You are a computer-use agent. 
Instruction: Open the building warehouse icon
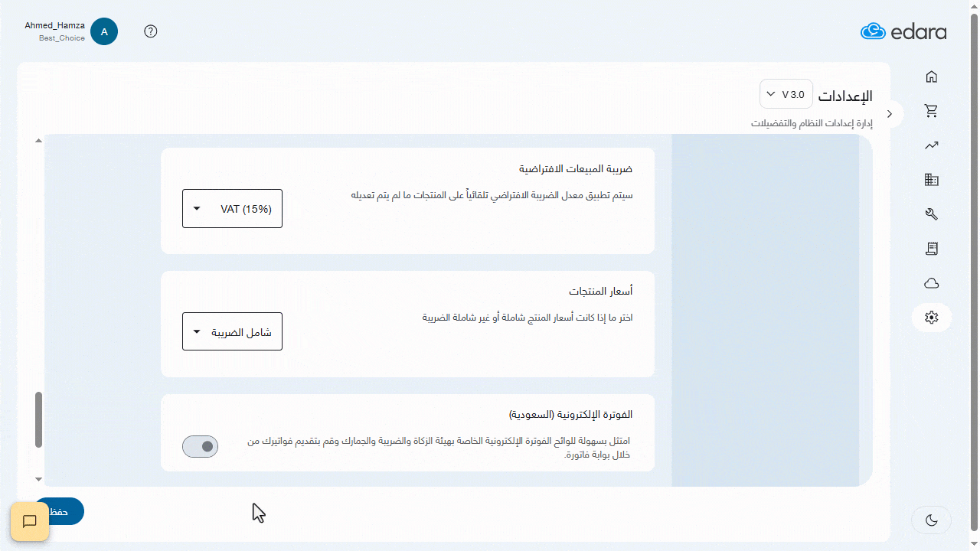[932, 180]
